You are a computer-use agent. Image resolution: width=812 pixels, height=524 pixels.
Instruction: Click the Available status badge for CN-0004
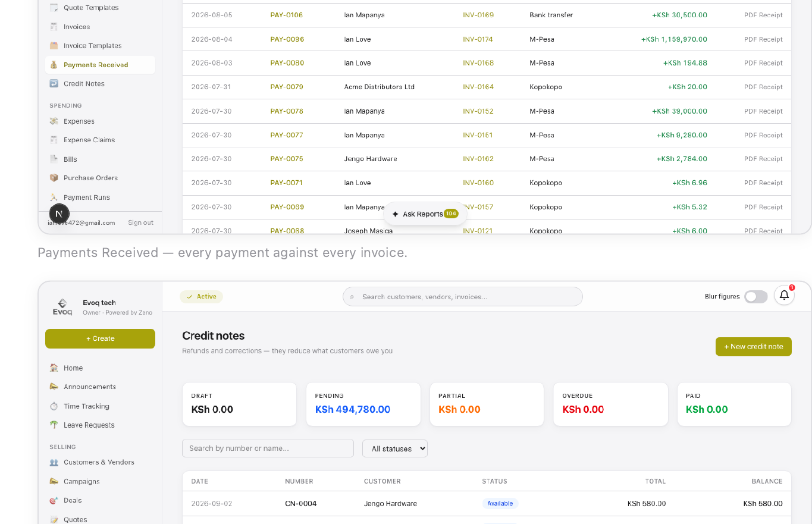click(500, 504)
